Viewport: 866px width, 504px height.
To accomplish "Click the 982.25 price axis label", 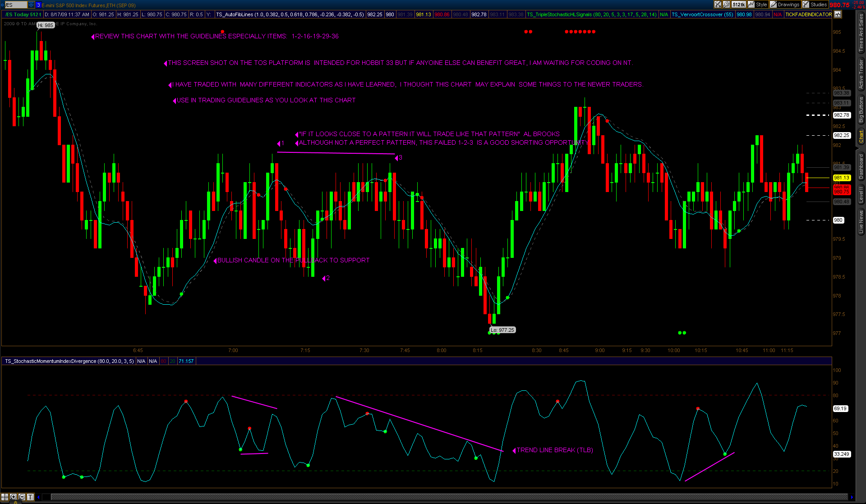I will 842,135.
